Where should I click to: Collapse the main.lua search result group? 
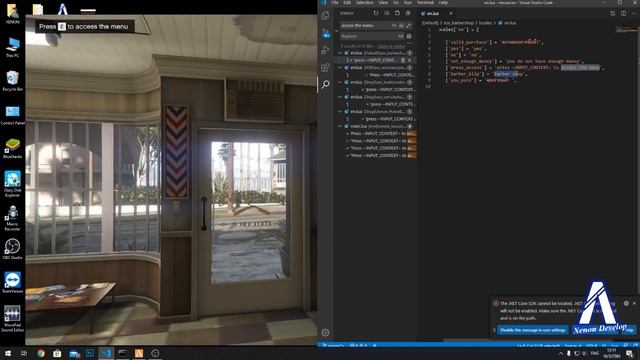tap(340, 126)
